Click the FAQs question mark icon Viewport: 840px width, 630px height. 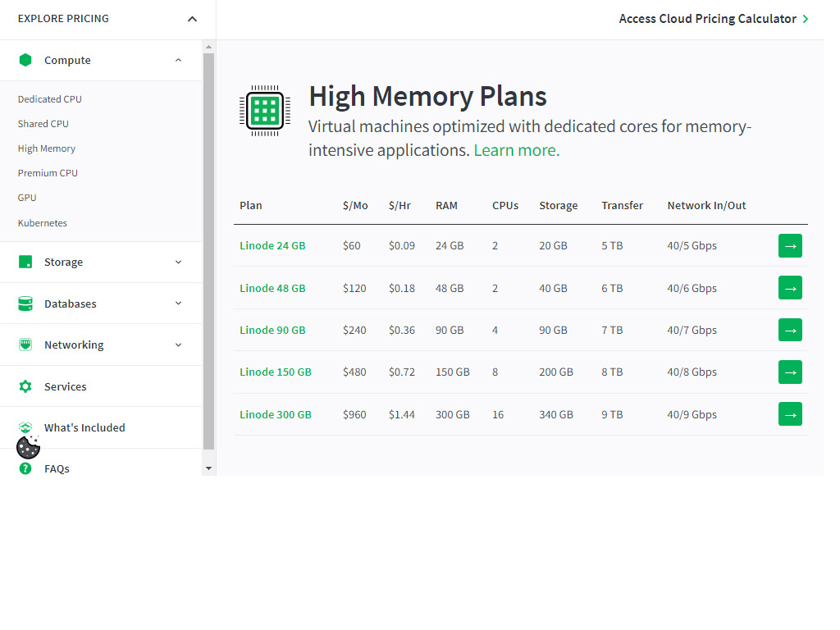click(25, 468)
